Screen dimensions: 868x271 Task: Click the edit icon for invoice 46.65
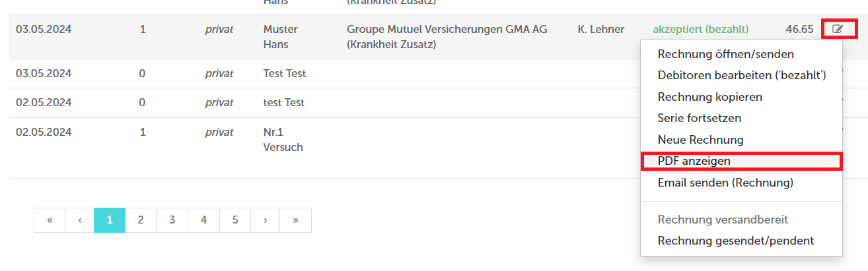tap(838, 29)
